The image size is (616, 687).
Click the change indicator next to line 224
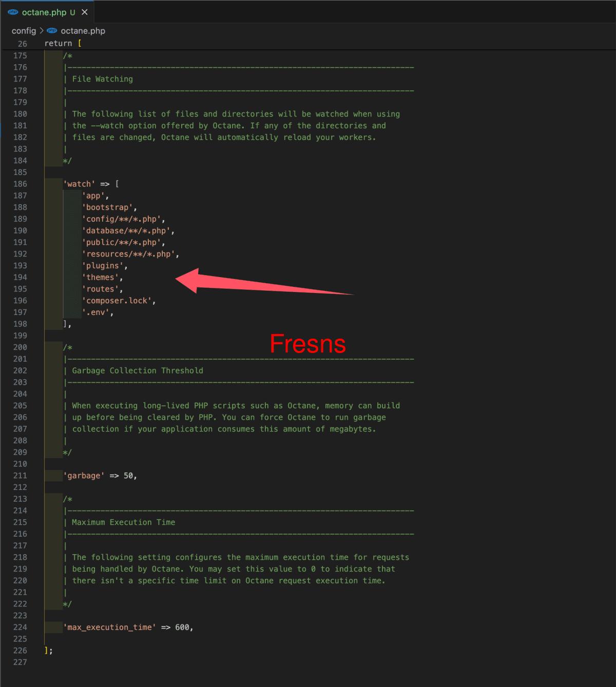[x=53, y=627]
